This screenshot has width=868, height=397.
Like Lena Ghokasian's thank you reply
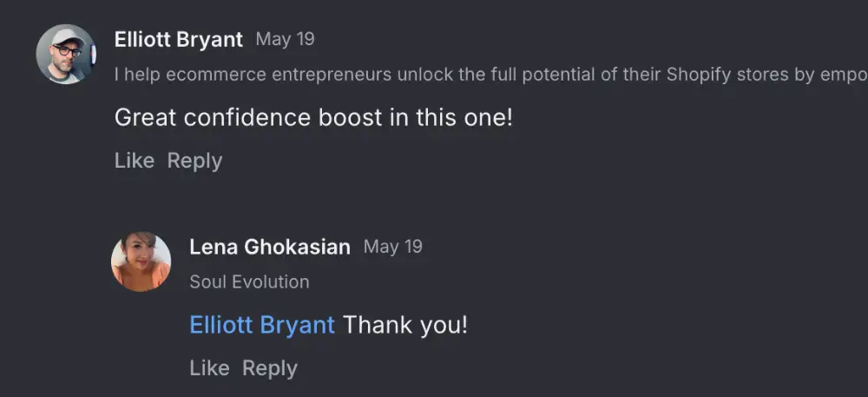click(209, 368)
